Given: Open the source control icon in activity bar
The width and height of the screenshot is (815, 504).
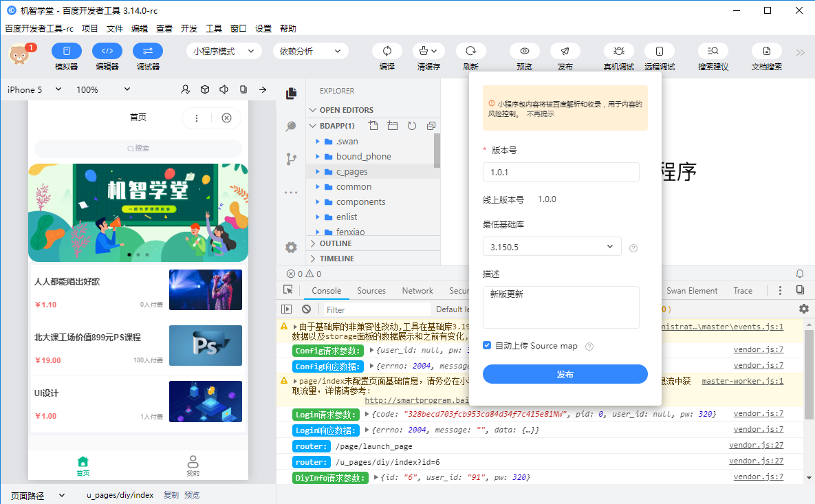Looking at the screenshot, I should [291, 159].
